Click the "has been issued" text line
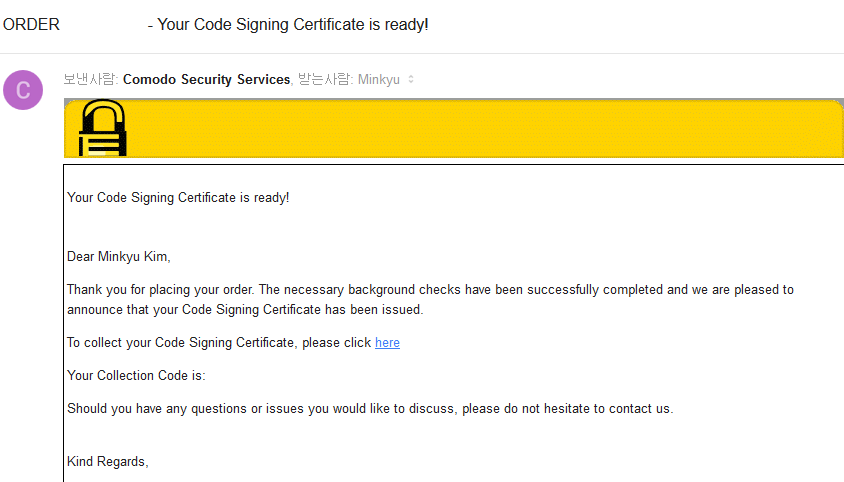The width and height of the screenshot is (844, 482). point(245,310)
